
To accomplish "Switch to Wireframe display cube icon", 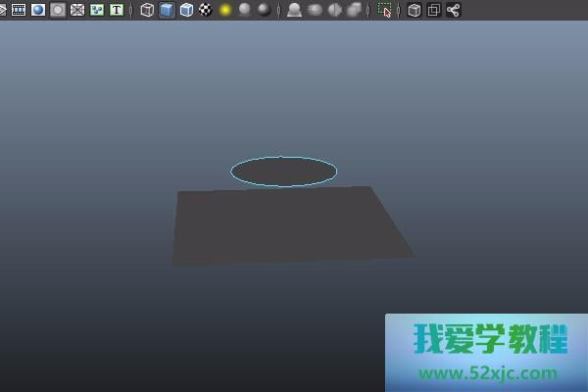I will click(147, 10).
